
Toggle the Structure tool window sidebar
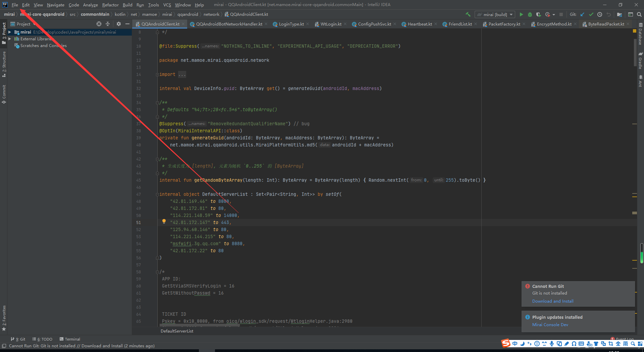pyautogui.click(x=4, y=64)
